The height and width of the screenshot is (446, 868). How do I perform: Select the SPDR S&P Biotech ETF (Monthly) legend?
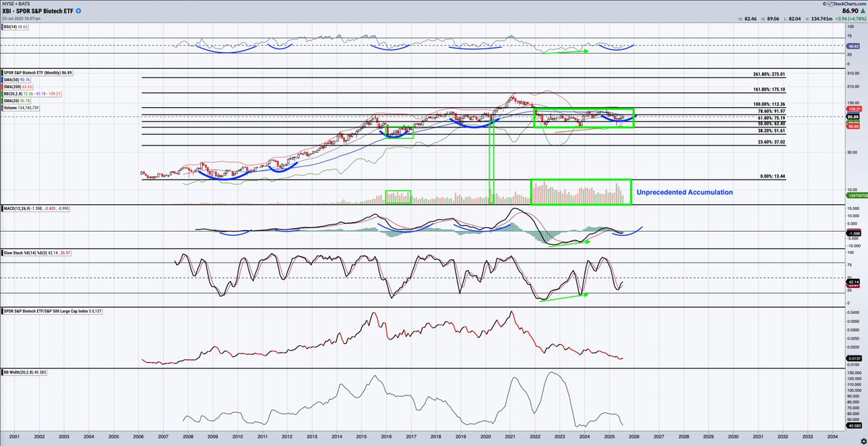[x=36, y=72]
